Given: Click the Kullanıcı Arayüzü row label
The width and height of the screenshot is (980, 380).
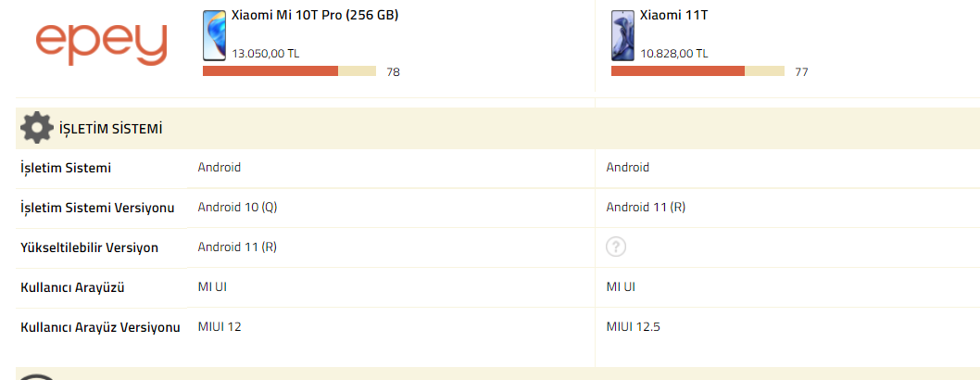Looking at the screenshot, I should click(72, 287).
